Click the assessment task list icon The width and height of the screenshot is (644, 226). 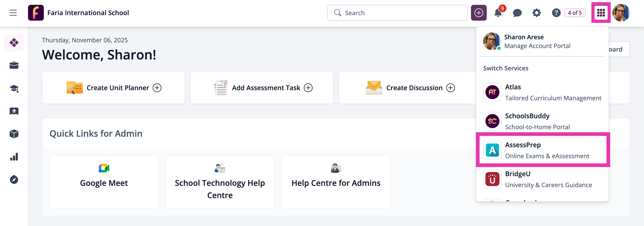220,88
